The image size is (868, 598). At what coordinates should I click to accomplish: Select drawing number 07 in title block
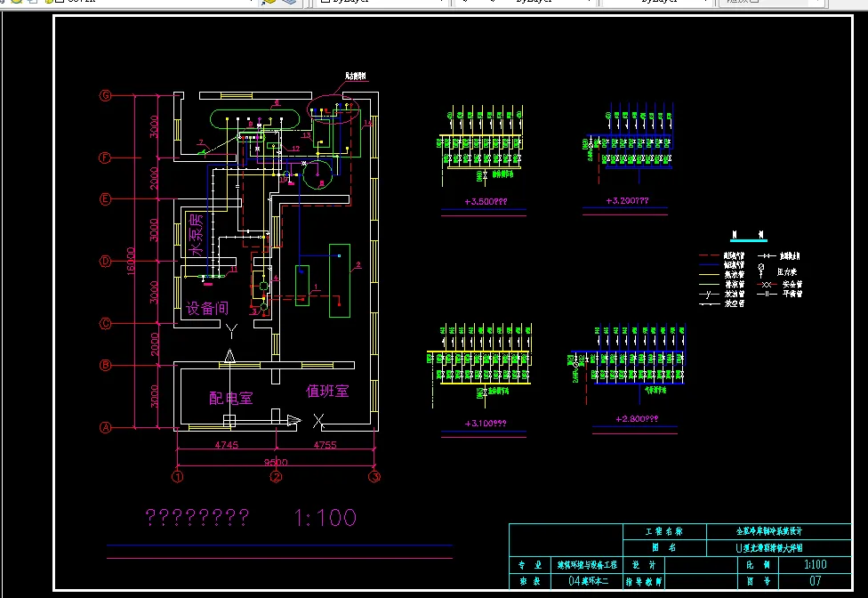click(x=815, y=581)
